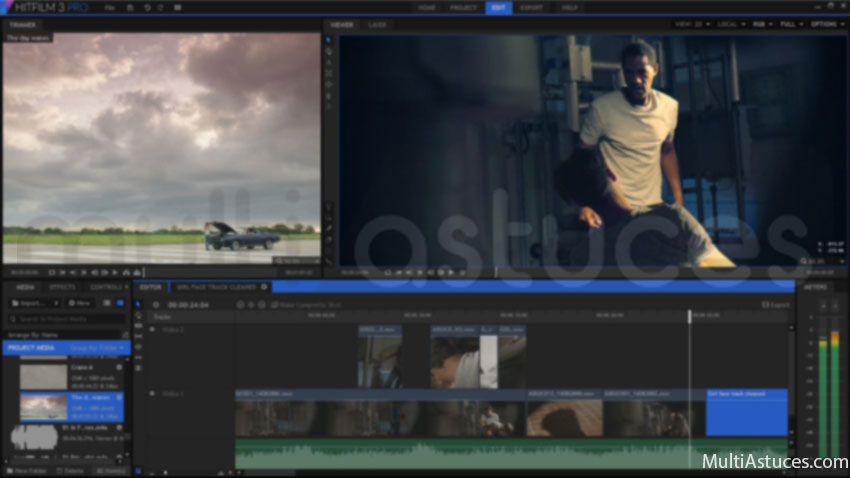Select the selection tool in the Editor toolbar

(x=139, y=305)
